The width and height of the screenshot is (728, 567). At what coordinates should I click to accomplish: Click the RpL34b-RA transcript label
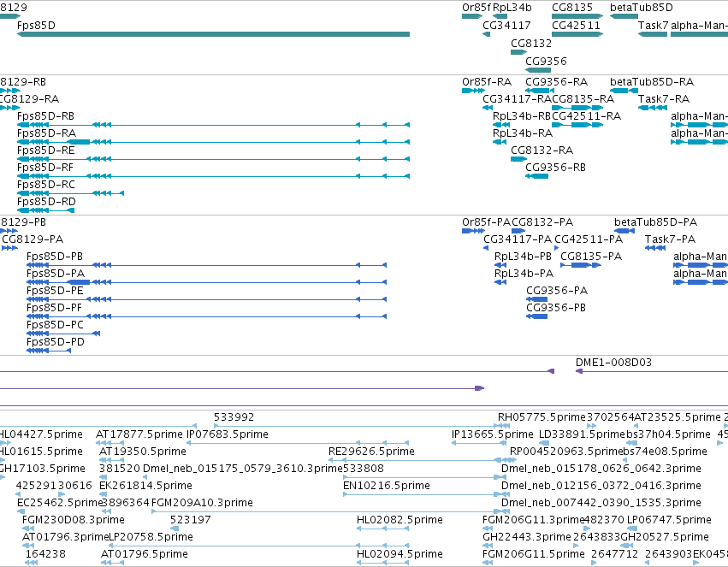pos(523,133)
